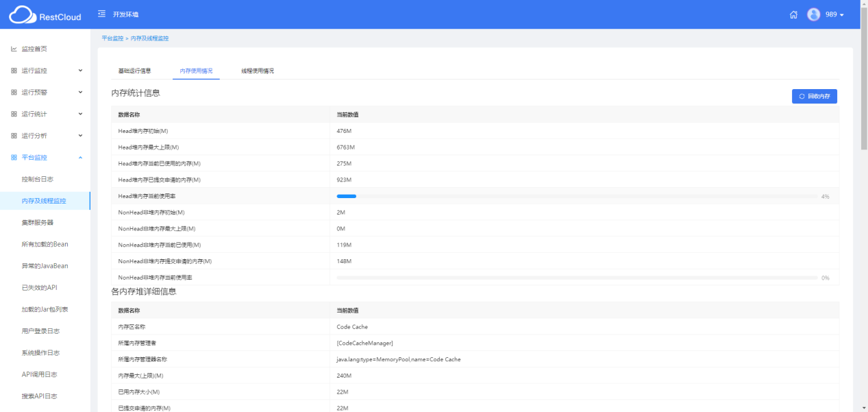
Task: Click the NonHead非堆内存初始(M) row label
Action: 151,213
